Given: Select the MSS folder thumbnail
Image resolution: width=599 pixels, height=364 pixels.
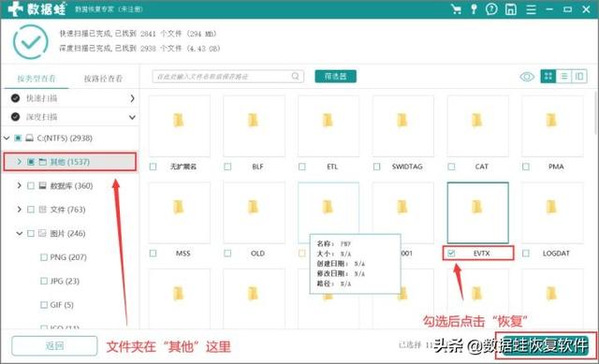Looking at the screenshot, I should (x=179, y=212).
